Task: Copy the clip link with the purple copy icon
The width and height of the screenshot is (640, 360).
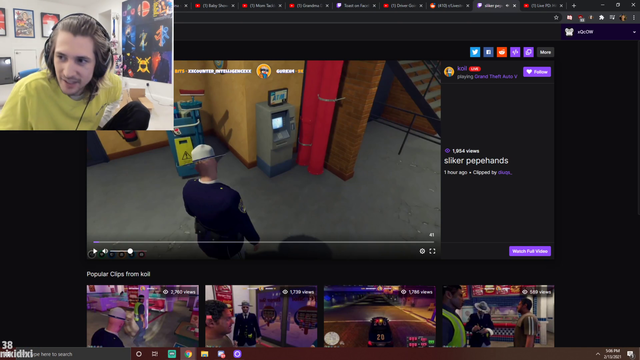Action: click(x=529, y=52)
